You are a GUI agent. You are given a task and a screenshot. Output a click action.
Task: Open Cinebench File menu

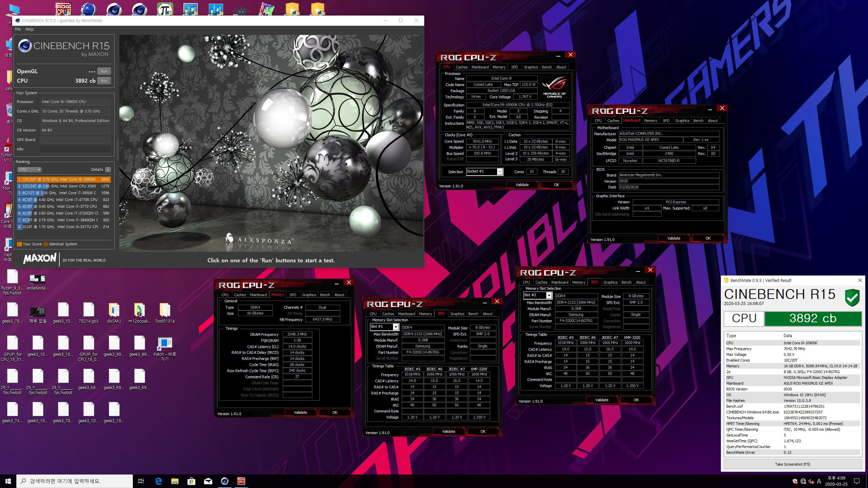point(18,29)
